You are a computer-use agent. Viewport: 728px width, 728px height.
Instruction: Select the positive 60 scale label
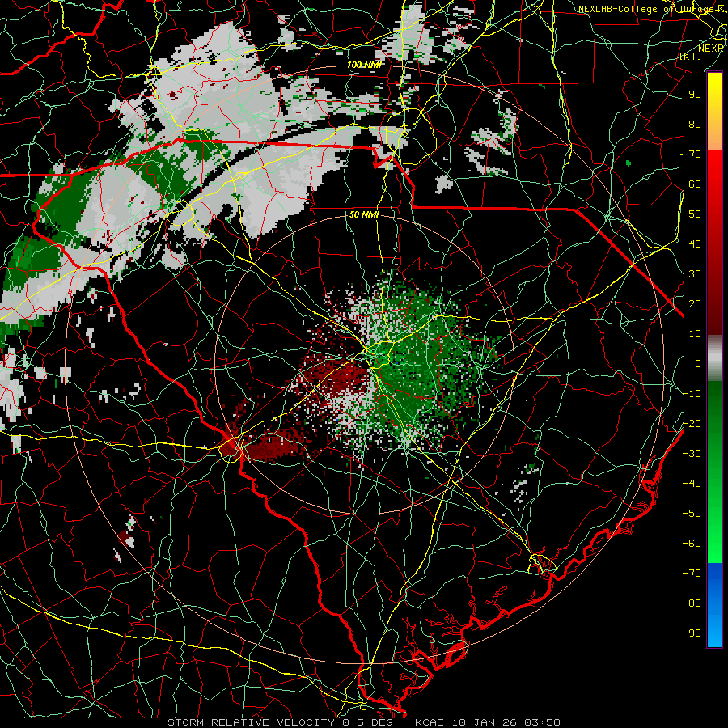click(x=695, y=184)
